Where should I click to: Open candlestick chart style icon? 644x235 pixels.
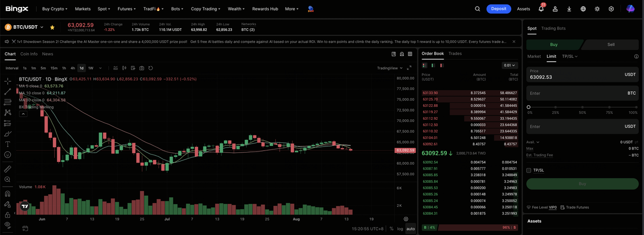124,68
